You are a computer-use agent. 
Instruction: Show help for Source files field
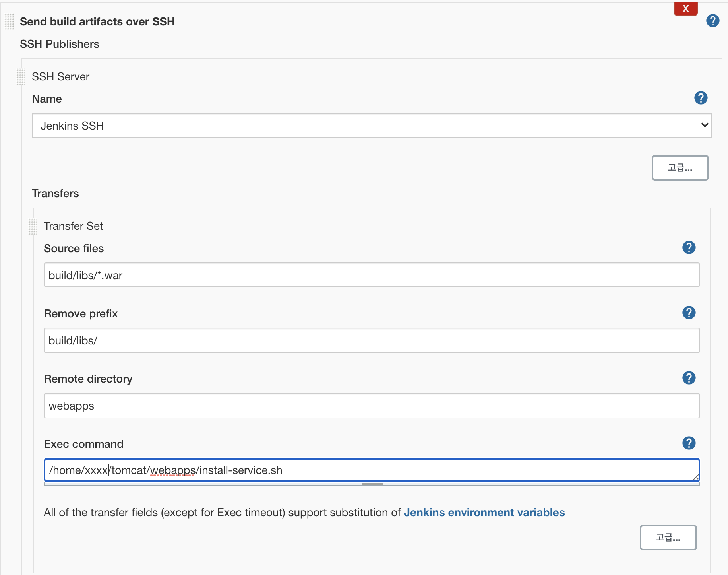[689, 247]
